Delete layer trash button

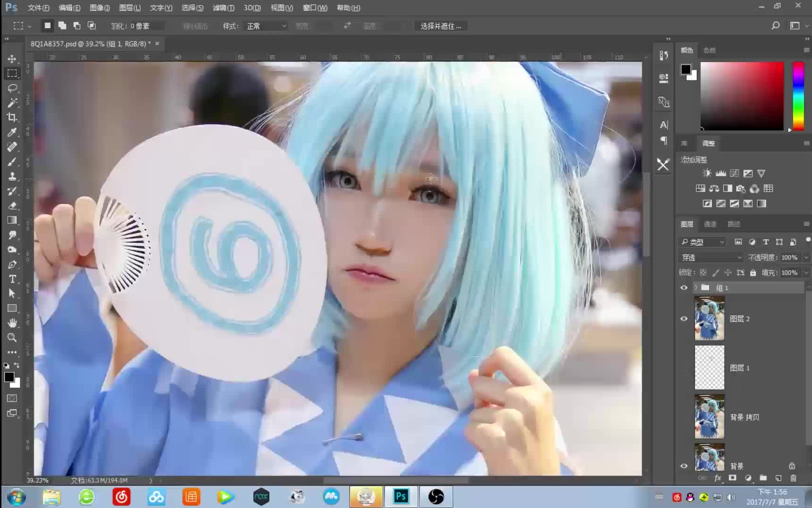pos(794,478)
